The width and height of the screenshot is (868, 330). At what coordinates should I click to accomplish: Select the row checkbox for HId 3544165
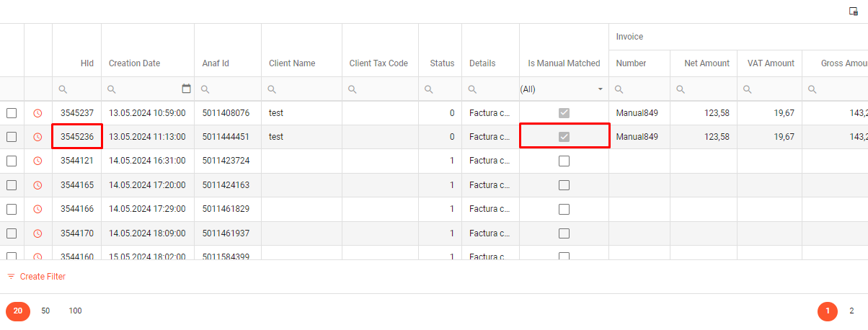coord(12,185)
